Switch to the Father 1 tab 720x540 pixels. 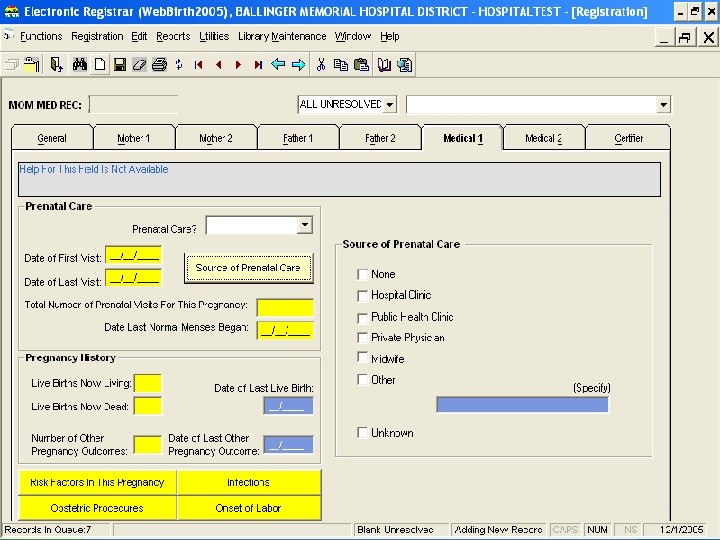coord(298,138)
